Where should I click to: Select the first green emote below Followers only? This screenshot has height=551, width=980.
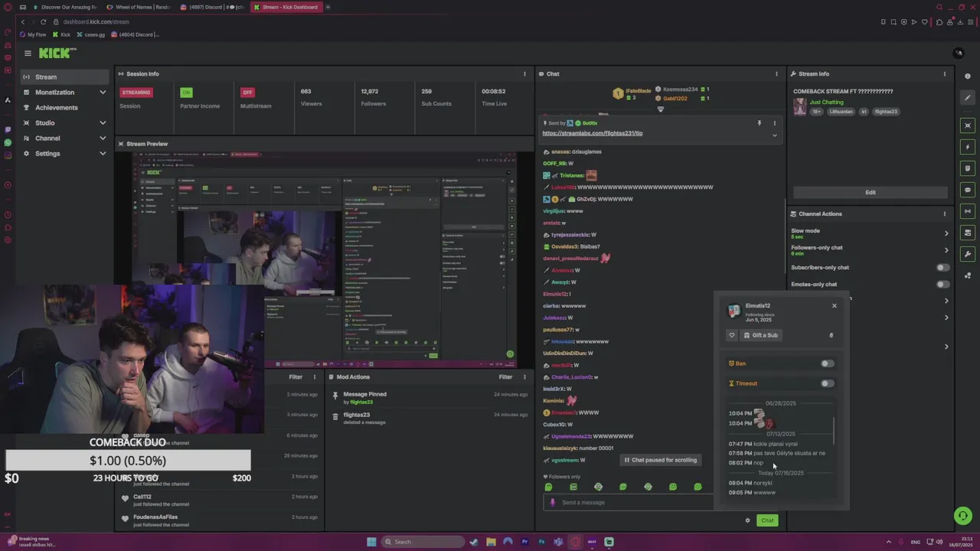coord(548,487)
